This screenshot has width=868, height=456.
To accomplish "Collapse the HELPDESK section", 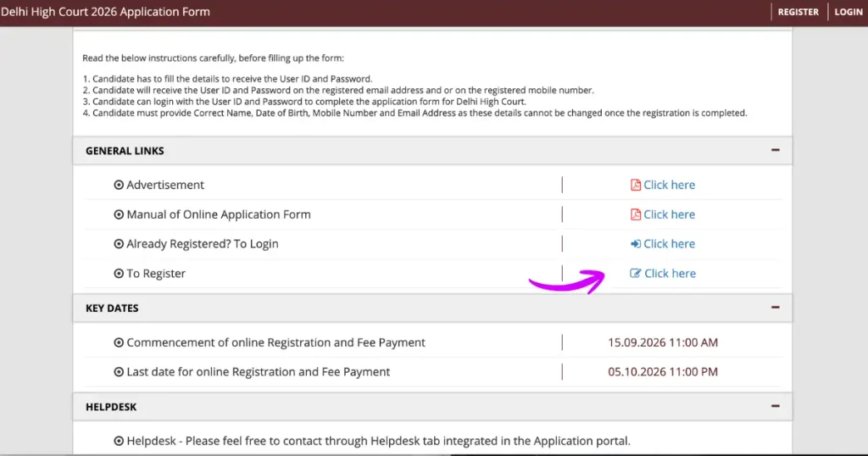I will tap(775, 406).
